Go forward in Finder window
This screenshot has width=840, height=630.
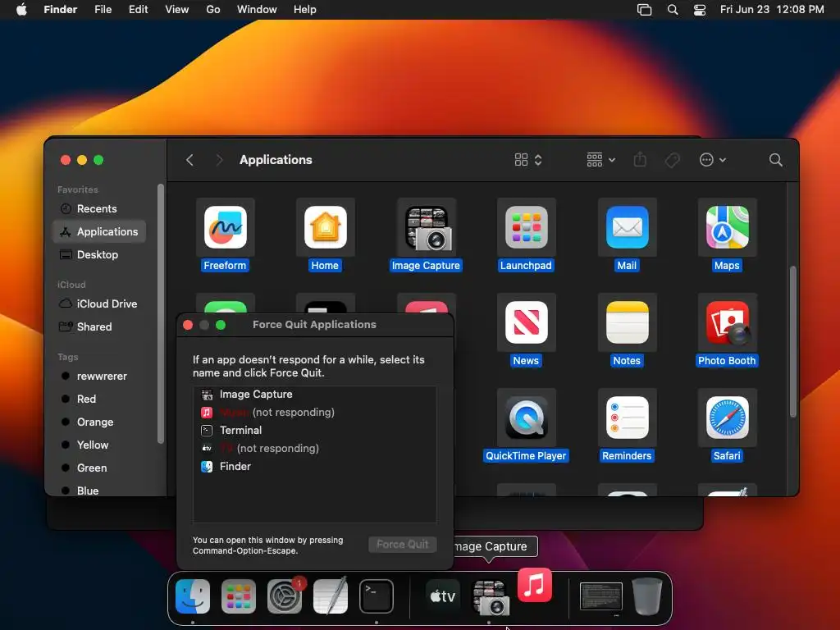pos(219,160)
